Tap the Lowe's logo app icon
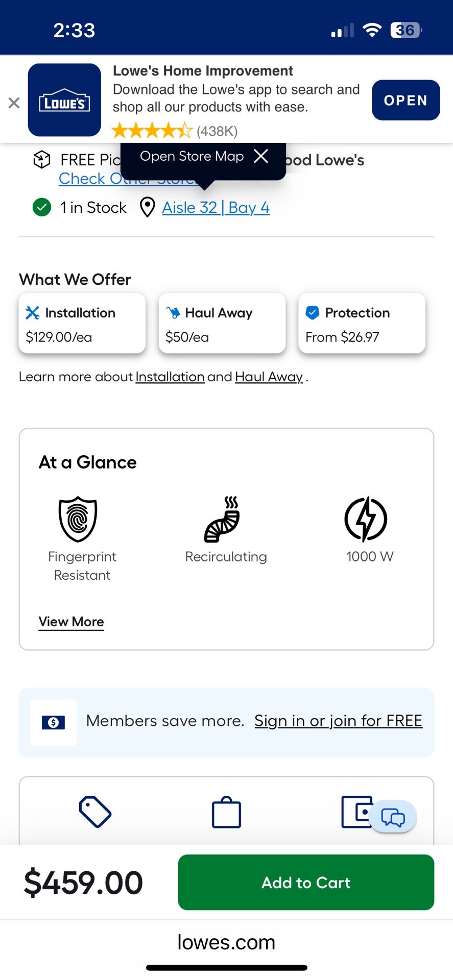The width and height of the screenshot is (453, 980). point(64,100)
